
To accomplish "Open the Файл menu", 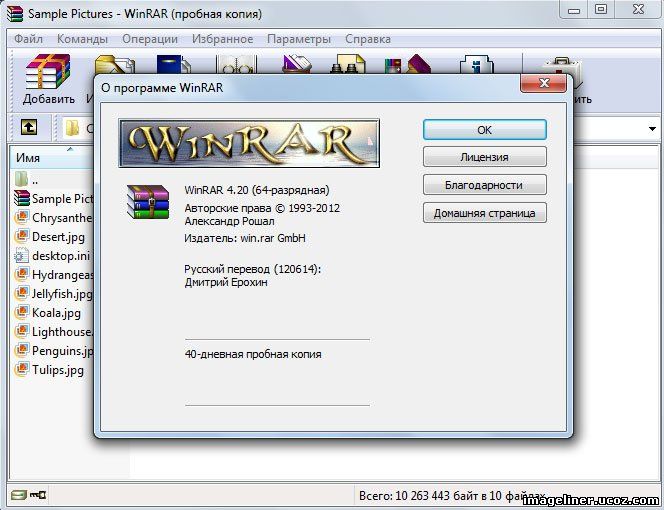I will [x=30, y=39].
